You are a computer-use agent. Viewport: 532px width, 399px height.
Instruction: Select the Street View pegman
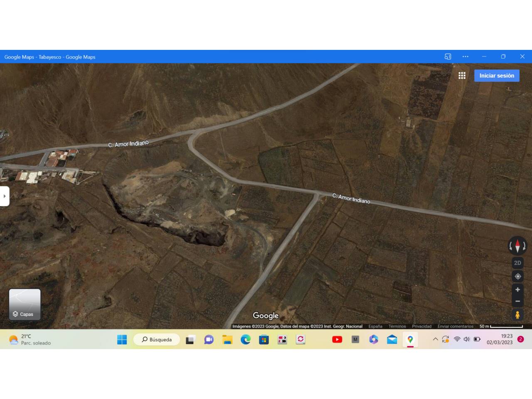pos(517,315)
